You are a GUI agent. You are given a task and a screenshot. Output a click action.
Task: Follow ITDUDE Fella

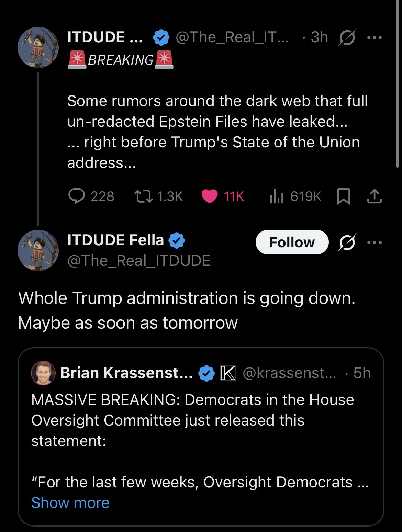[292, 242]
